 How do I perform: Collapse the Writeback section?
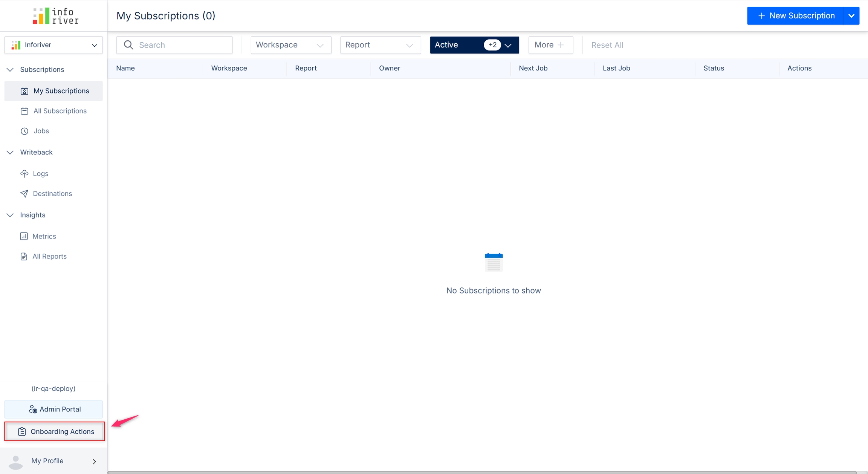point(10,152)
